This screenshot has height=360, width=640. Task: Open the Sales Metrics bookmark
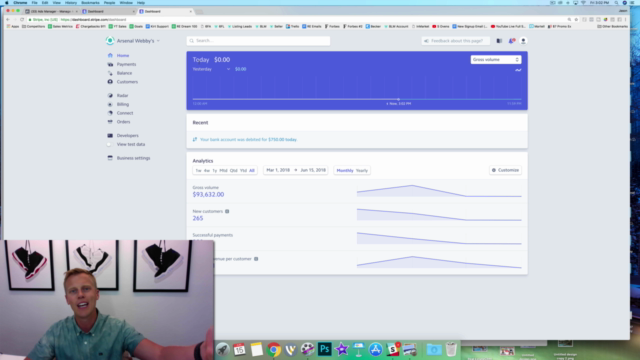tap(60, 27)
